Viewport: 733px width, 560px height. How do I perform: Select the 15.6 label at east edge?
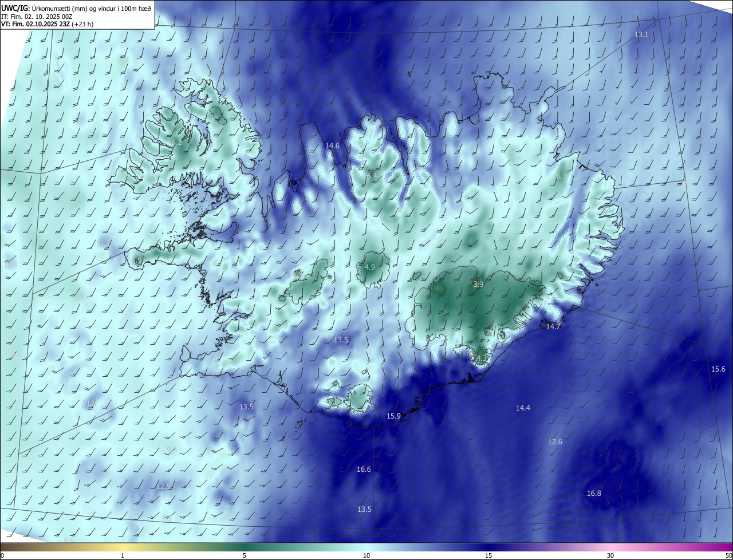[x=718, y=369]
